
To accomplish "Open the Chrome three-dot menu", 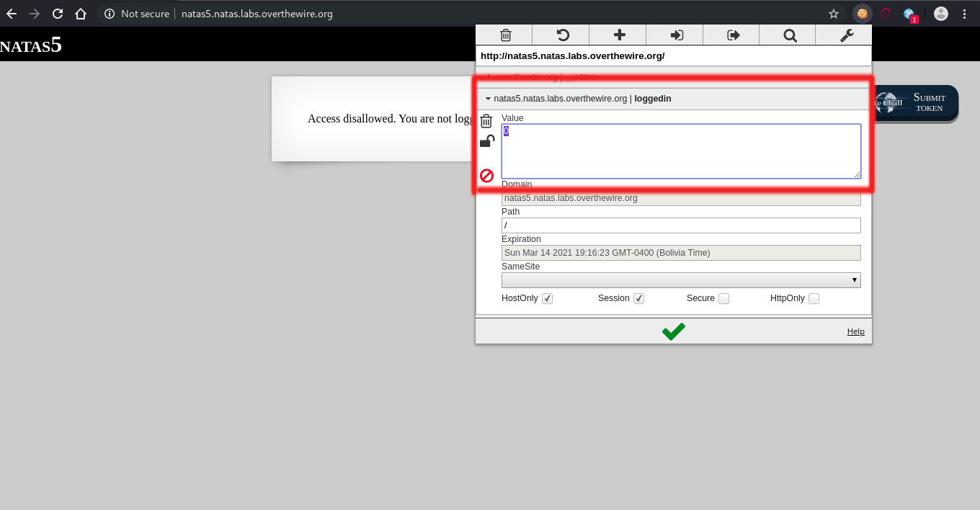I will [x=965, y=14].
